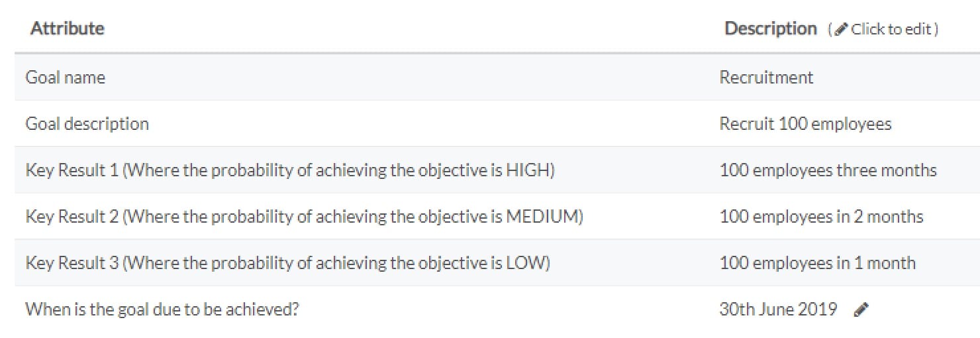980x338 pixels.
Task: Click the 30th June 2019 due date
Action: 778,310
